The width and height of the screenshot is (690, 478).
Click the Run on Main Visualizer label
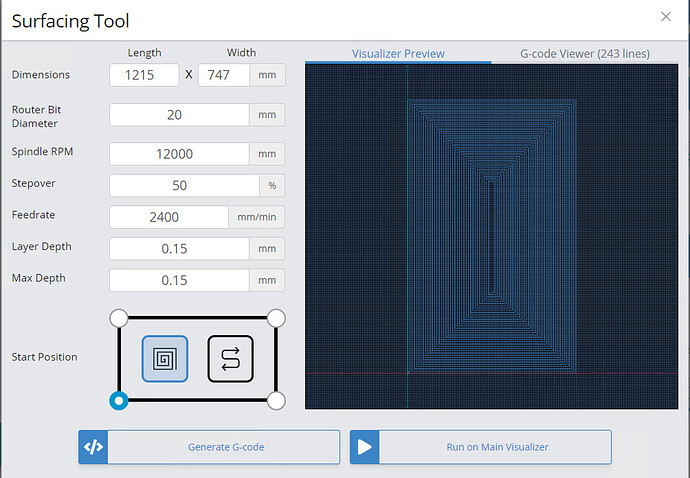pyautogui.click(x=497, y=447)
